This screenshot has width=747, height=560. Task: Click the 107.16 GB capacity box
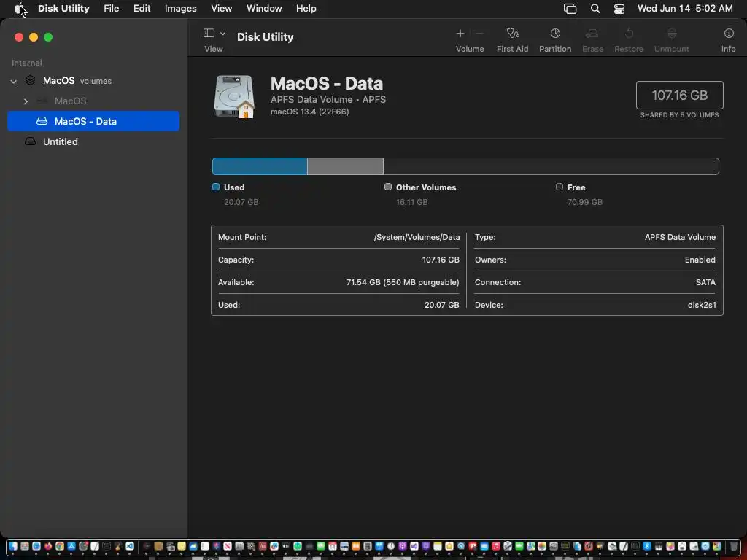point(679,96)
